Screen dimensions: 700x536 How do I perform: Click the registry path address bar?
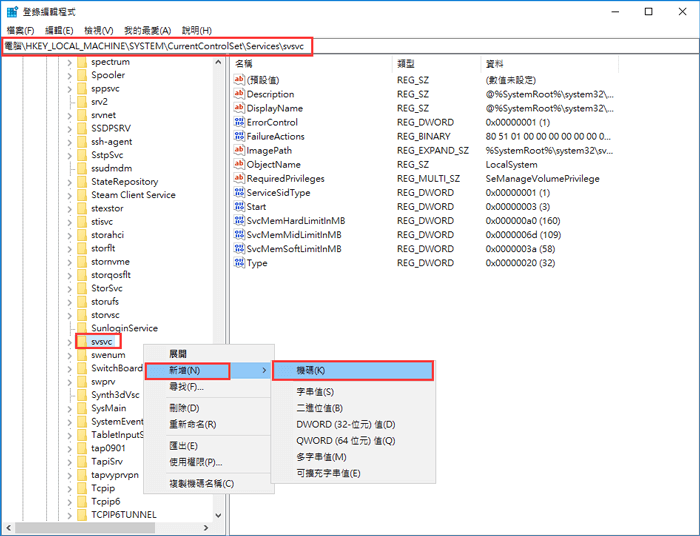(350, 46)
